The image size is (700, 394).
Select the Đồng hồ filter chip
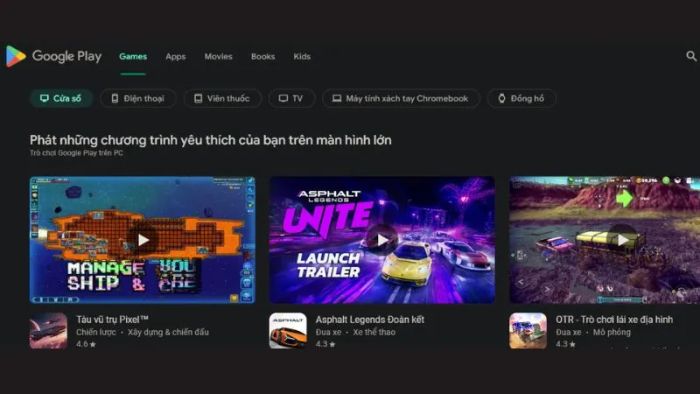pyautogui.click(x=521, y=98)
